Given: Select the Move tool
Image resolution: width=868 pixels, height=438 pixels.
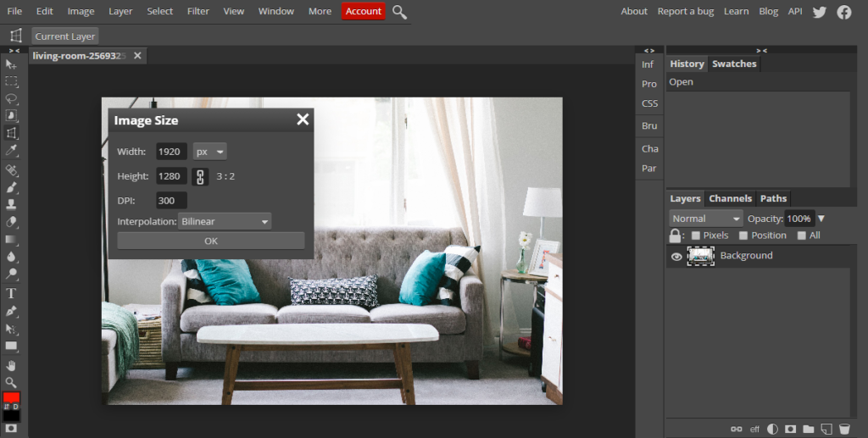Looking at the screenshot, I should tap(11, 64).
